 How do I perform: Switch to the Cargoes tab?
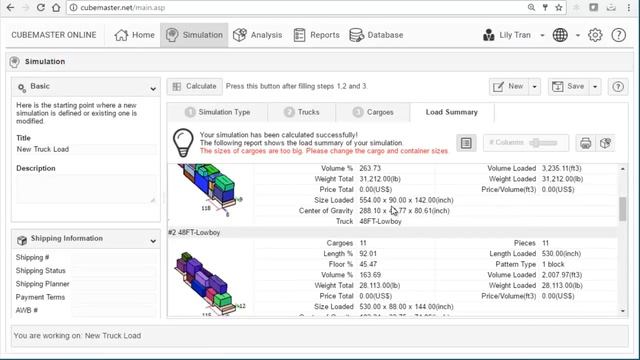pos(373,112)
